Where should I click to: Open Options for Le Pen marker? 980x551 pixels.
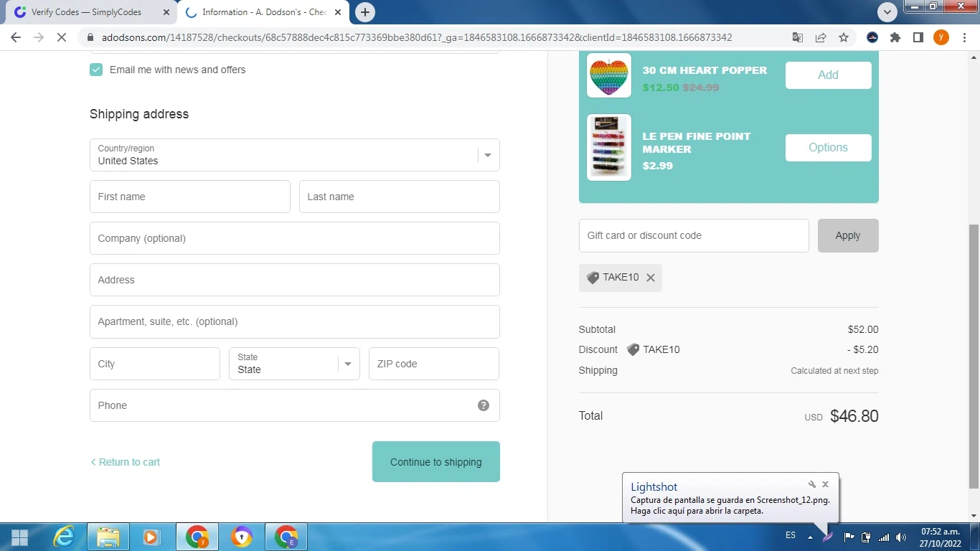point(828,148)
